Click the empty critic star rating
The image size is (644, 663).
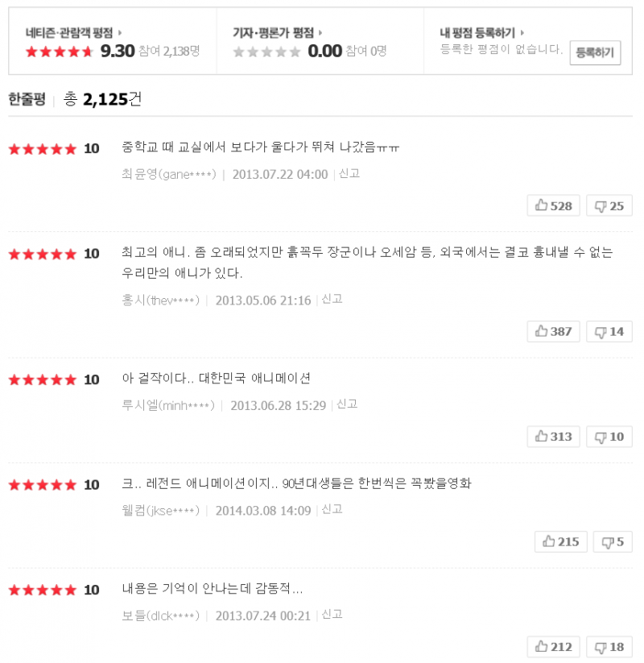[266, 52]
